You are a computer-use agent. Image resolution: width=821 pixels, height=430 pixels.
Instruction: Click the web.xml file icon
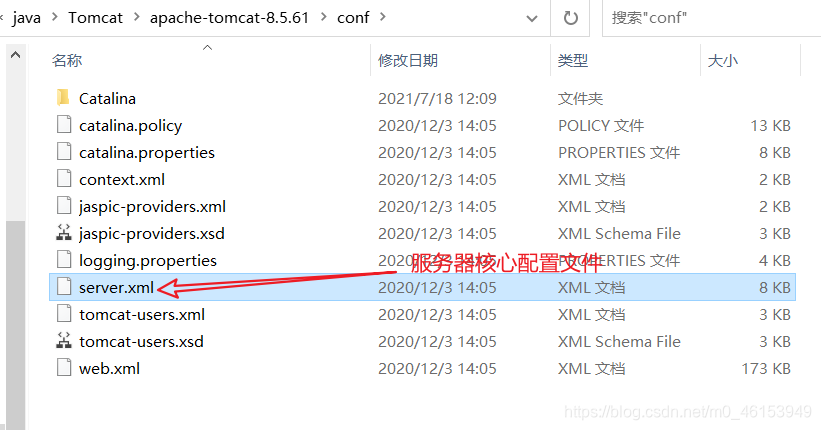pos(64,368)
